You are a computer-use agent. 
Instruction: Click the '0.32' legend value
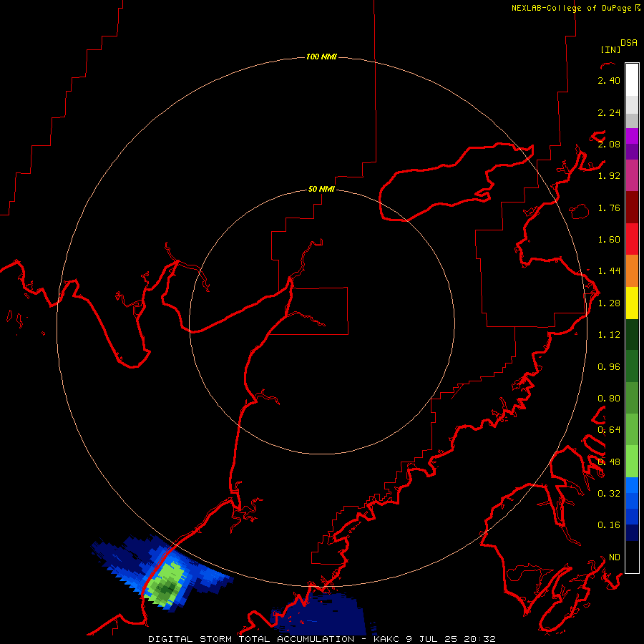tap(609, 493)
